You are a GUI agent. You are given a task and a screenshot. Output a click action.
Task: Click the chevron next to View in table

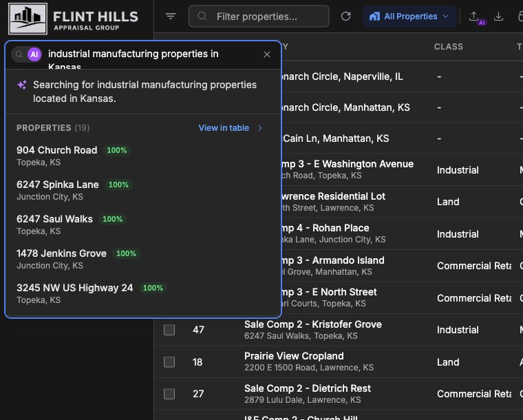260,128
